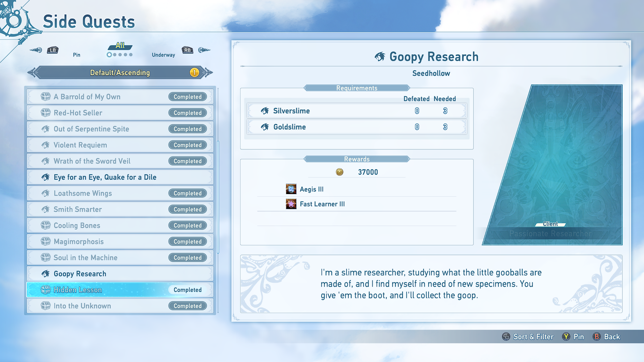Cycle sort order with right arrow
Image resolution: width=644 pixels, height=362 pixels.
tap(208, 72)
